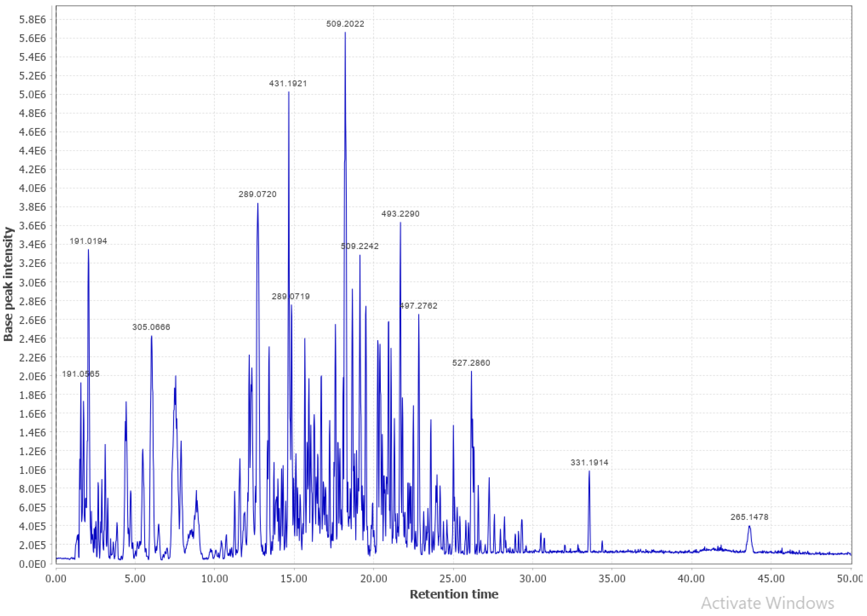Image resolution: width=867 pixels, height=616 pixels.
Task: Select the 509.2242 peak label
Action: (359, 246)
